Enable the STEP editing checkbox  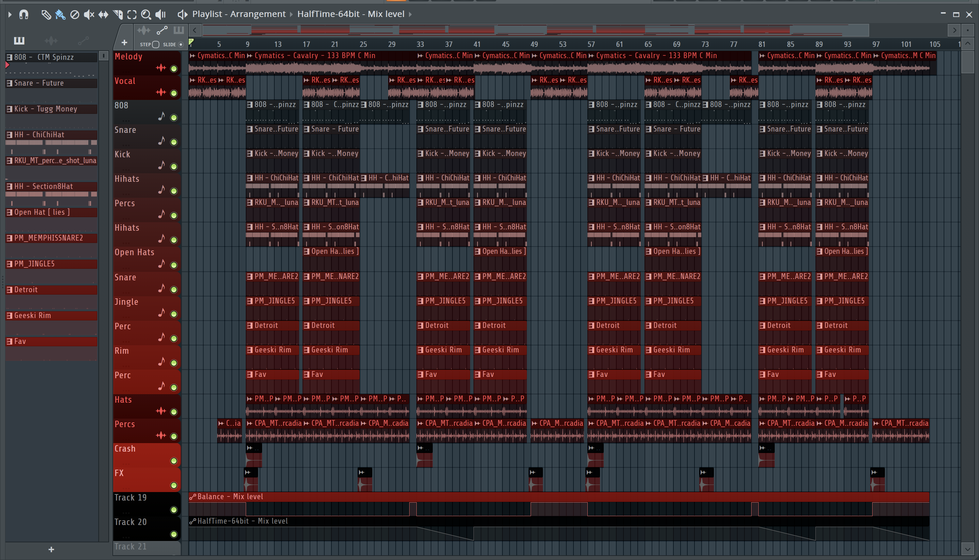click(x=155, y=44)
